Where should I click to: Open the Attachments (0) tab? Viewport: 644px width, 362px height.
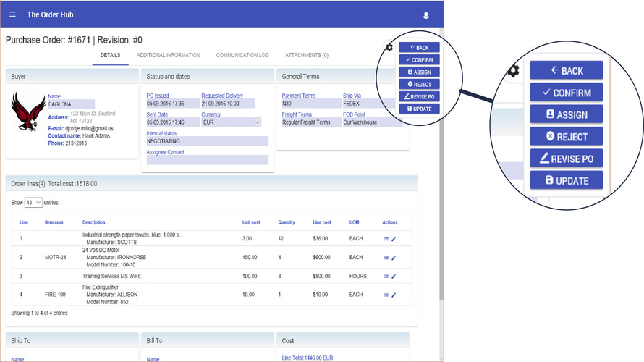[x=307, y=55]
